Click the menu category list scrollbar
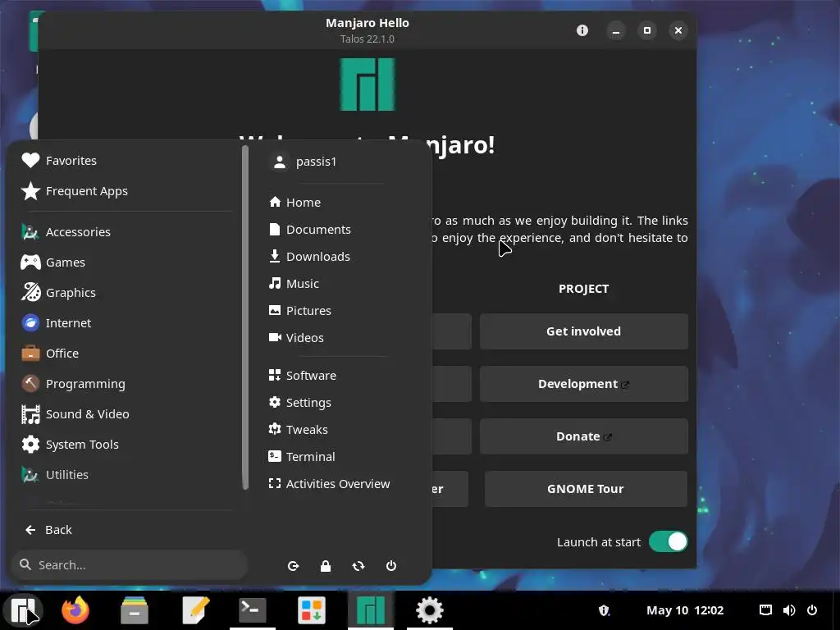Viewport: 840px width, 630px height. tap(245, 317)
